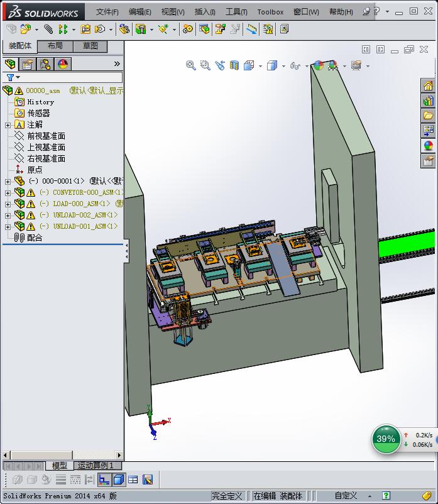Open the FeatureManager design tree tab
This screenshot has height=504, width=438.
pos(10,64)
